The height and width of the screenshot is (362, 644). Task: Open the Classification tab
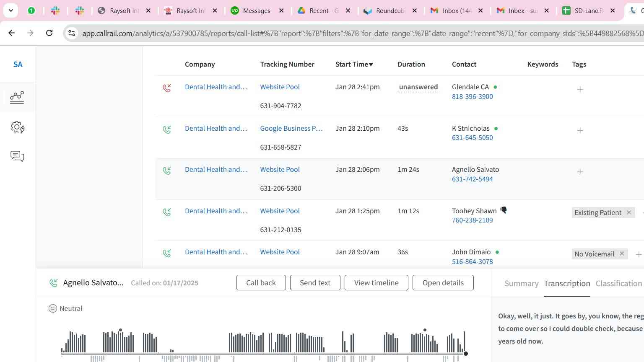pos(618,284)
